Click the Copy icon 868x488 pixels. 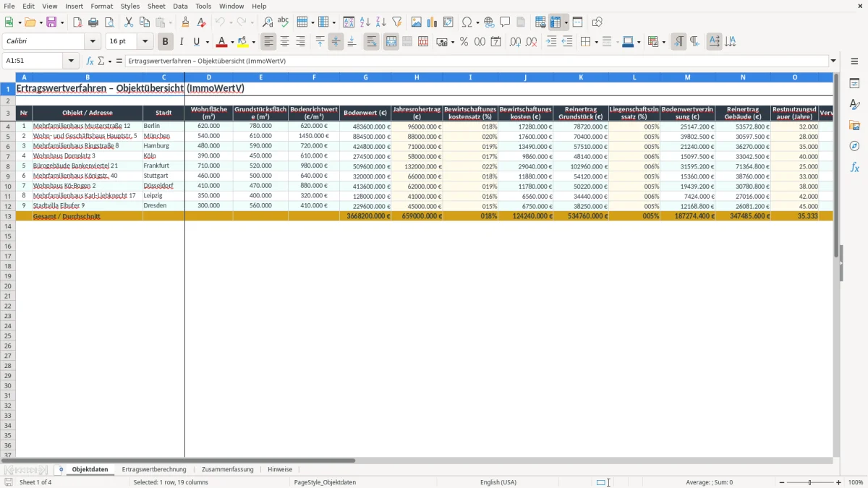[145, 22]
